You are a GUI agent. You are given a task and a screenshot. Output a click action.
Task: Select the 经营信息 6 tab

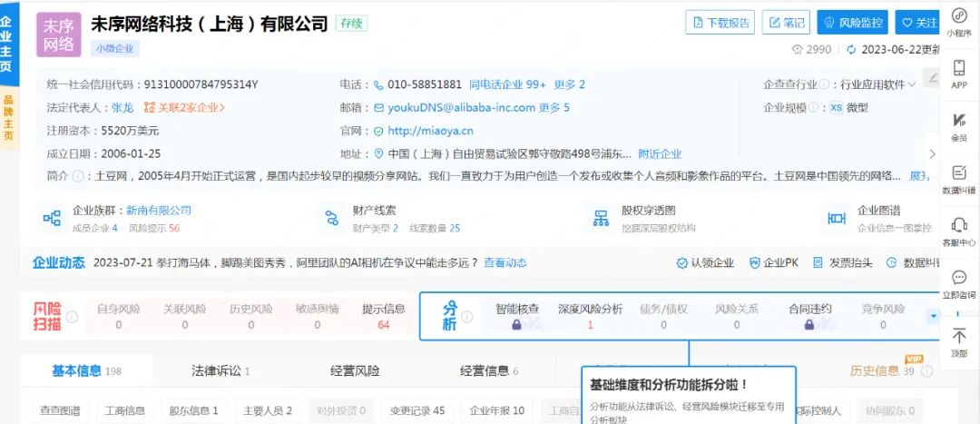pos(489,371)
